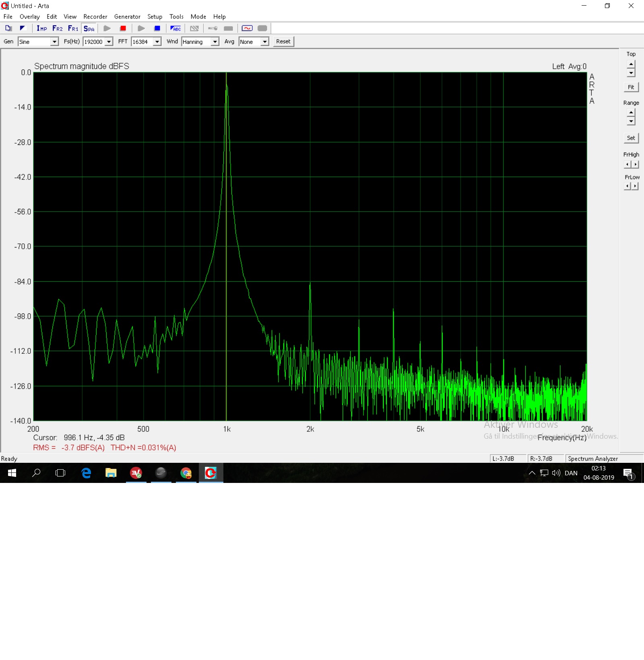644x660 pixels.
Task: Select FR1 single-channel frequency response mode
Action: [x=73, y=28]
